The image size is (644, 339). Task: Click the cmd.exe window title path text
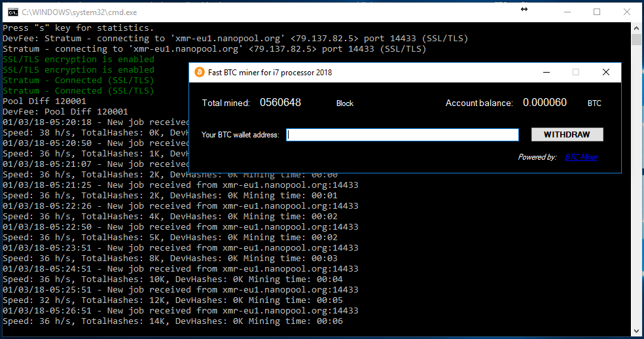pyautogui.click(x=79, y=12)
